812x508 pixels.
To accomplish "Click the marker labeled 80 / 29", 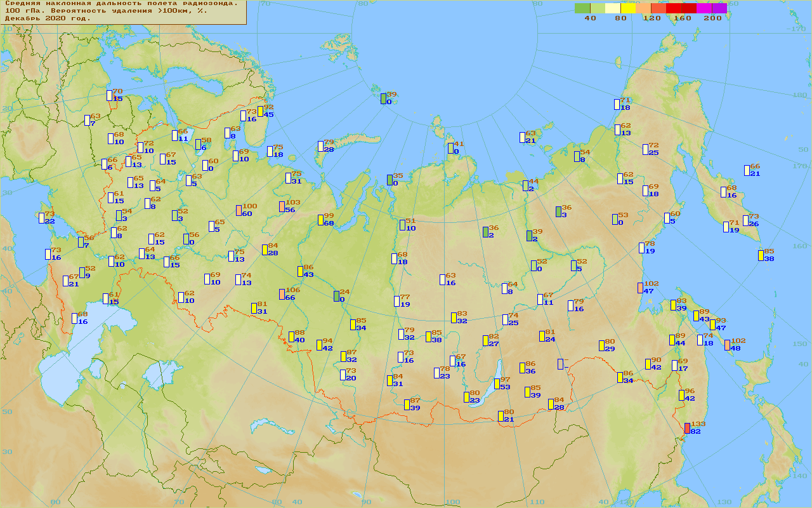I will pyautogui.click(x=602, y=345).
